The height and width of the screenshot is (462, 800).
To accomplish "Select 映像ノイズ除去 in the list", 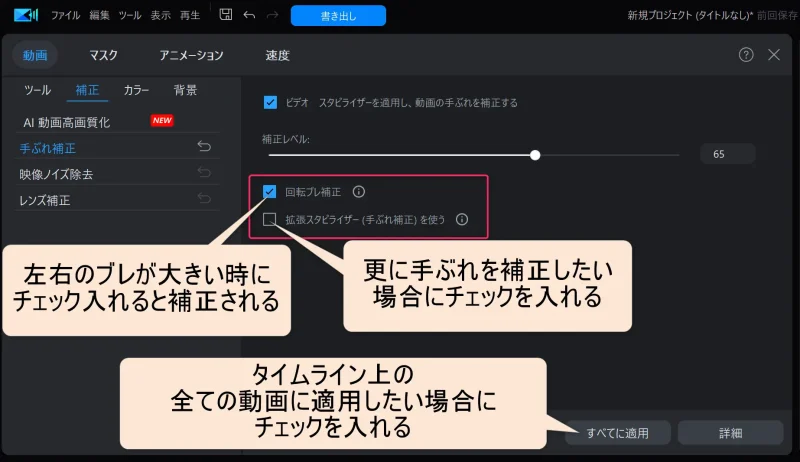I will click(x=56, y=174).
